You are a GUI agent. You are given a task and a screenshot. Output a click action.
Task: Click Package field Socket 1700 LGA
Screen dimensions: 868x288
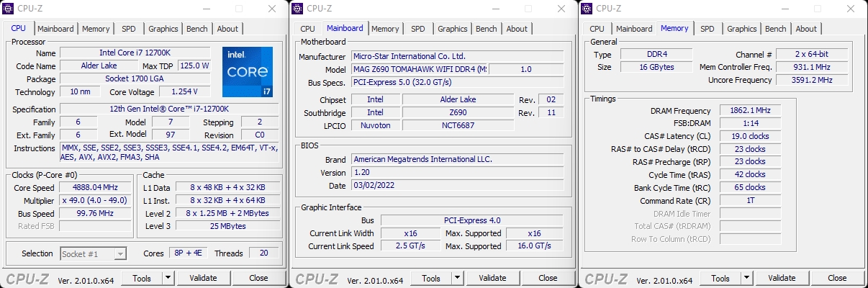tap(135, 78)
